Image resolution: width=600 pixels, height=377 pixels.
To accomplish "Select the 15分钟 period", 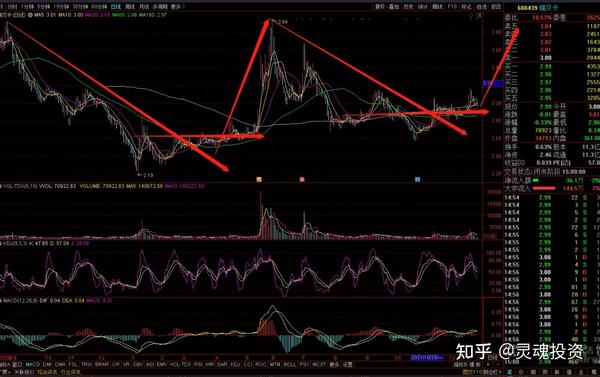I will click(61, 7).
